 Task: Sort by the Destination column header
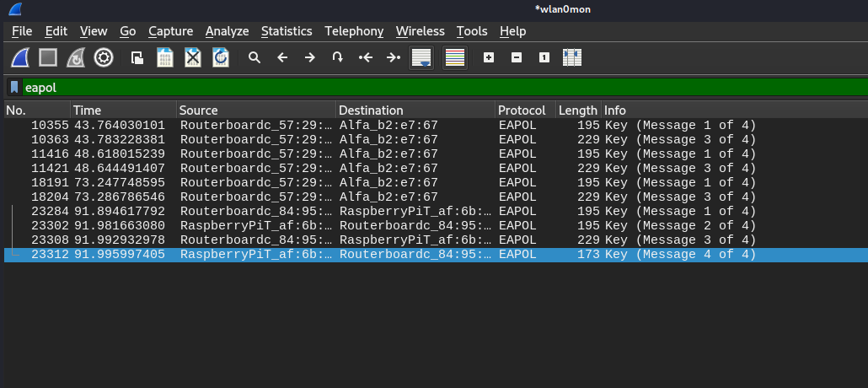(x=415, y=110)
